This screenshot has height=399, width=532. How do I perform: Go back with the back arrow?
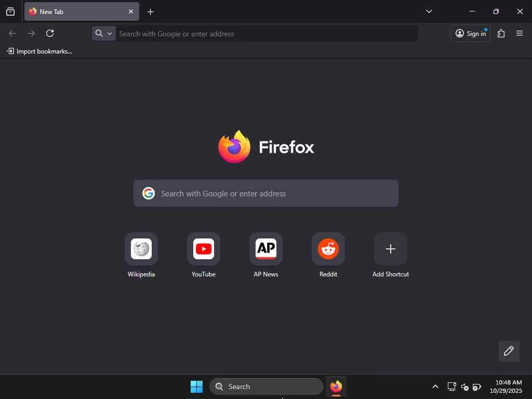[x=12, y=33]
